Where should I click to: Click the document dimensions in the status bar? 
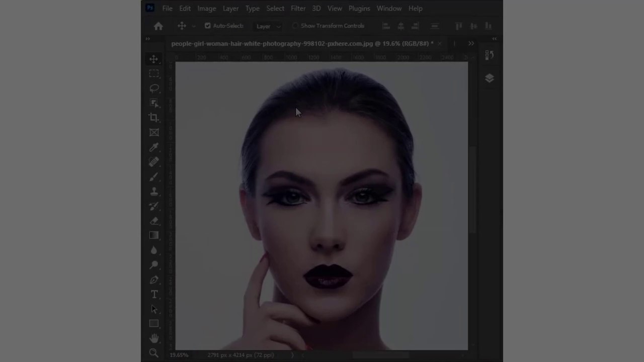click(240, 355)
